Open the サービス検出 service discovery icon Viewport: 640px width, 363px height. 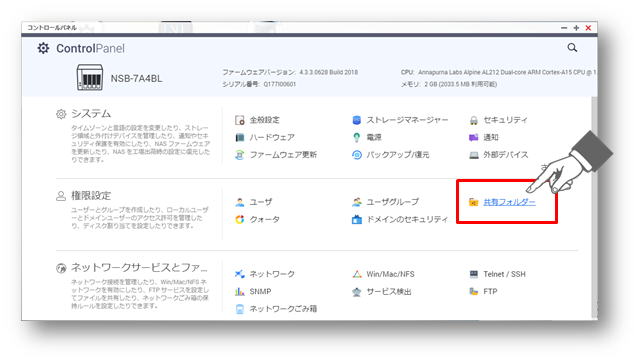357,292
